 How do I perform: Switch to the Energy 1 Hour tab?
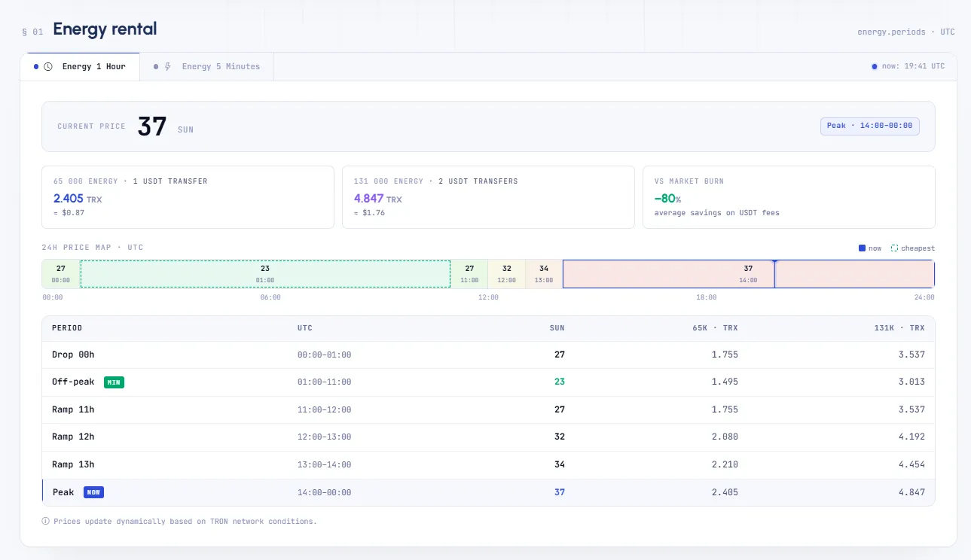click(80, 66)
